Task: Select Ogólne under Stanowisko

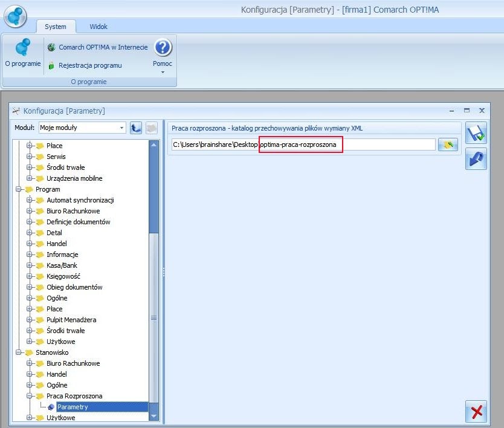Action: [x=57, y=386]
